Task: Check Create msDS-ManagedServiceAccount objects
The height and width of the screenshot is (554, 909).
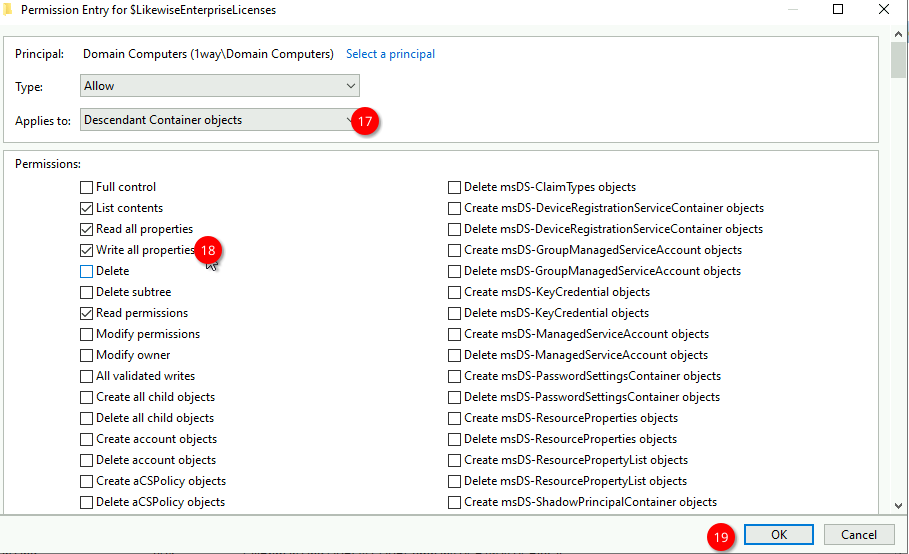Action: tap(454, 334)
